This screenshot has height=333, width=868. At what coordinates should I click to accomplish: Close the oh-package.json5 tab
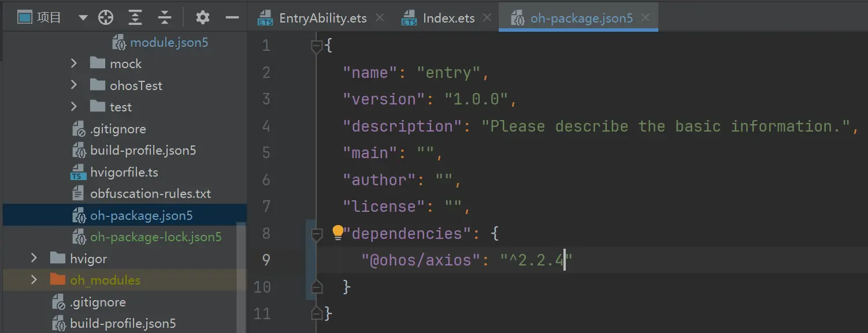(x=646, y=18)
